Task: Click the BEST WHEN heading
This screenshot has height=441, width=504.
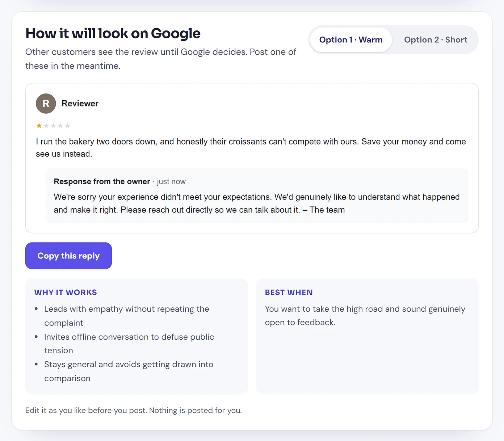Action: pyautogui.click(x=289, y=292)
